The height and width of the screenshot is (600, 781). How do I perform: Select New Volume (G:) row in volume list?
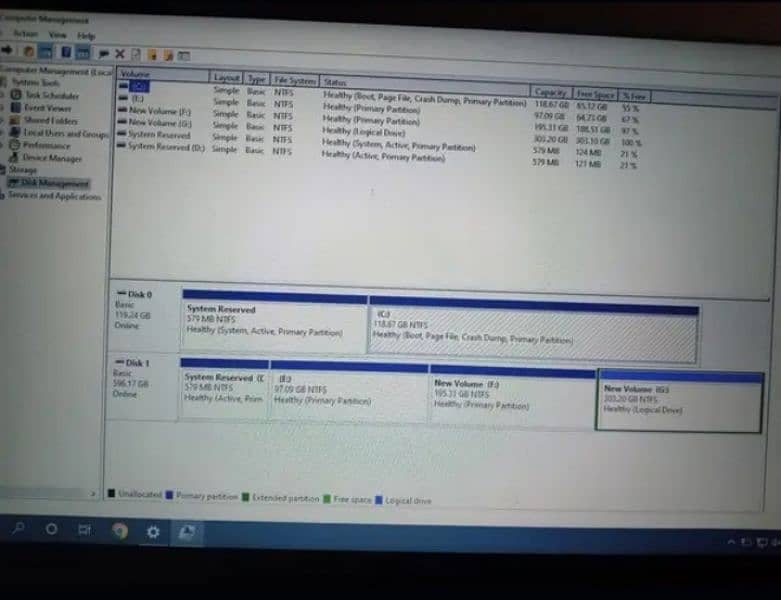[160, 122]
